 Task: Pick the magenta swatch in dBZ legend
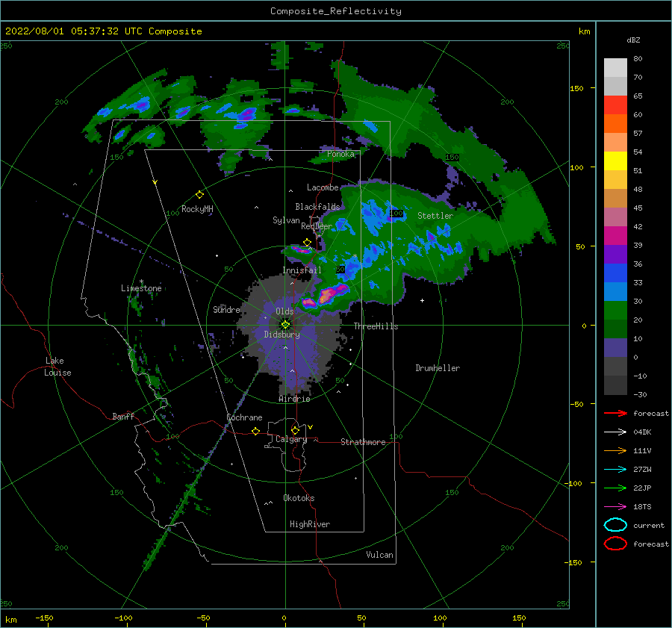615,236
